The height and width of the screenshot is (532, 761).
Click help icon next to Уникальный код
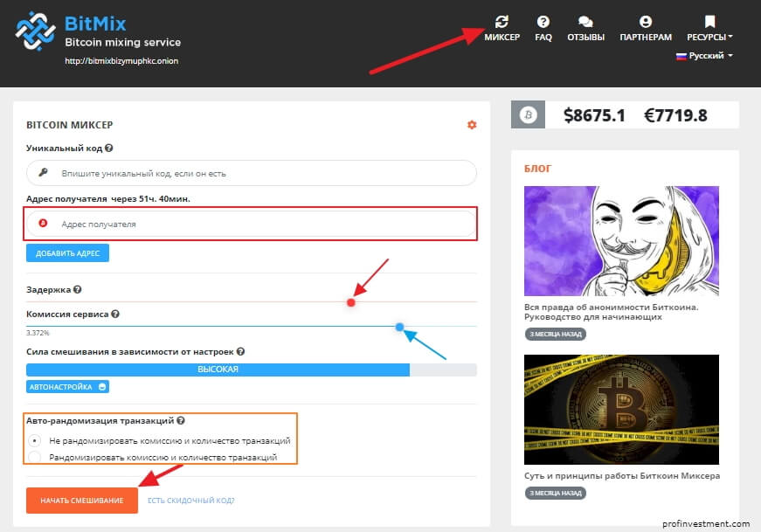pyautogui.click(x=109, y=149)
